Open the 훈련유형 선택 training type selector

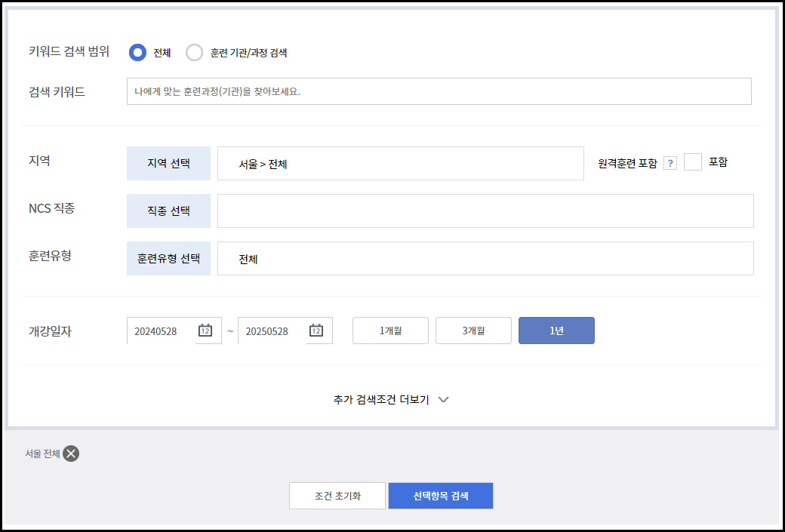tap(168, 257)
